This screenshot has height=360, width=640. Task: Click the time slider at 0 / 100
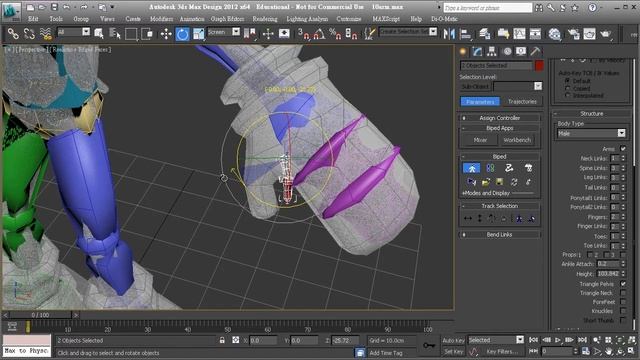[40, 315]
